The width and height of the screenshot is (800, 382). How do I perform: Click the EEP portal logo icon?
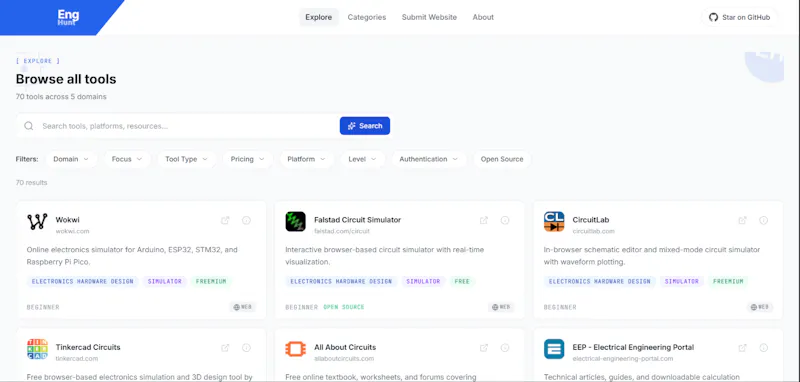pos(554,349)
